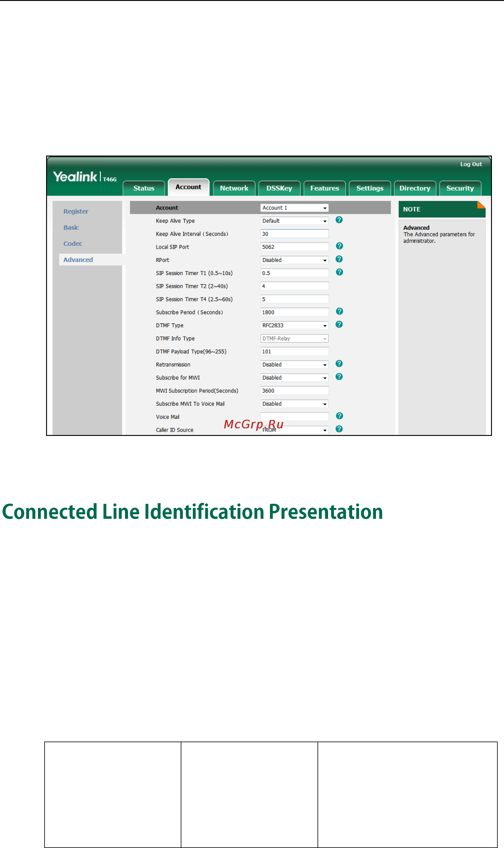Screen dimensions: 504x848
Task: Click orange corner icon on NOTE panel
Action: pos(481,204)
